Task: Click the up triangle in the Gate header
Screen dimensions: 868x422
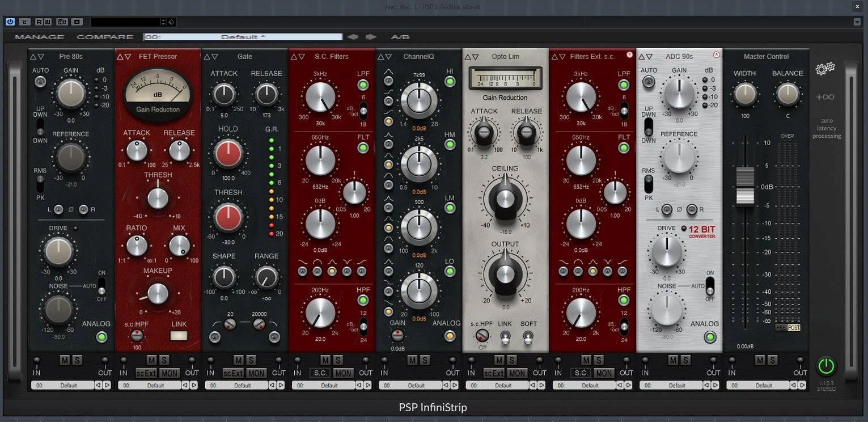Action: click(x=207, y=57)
